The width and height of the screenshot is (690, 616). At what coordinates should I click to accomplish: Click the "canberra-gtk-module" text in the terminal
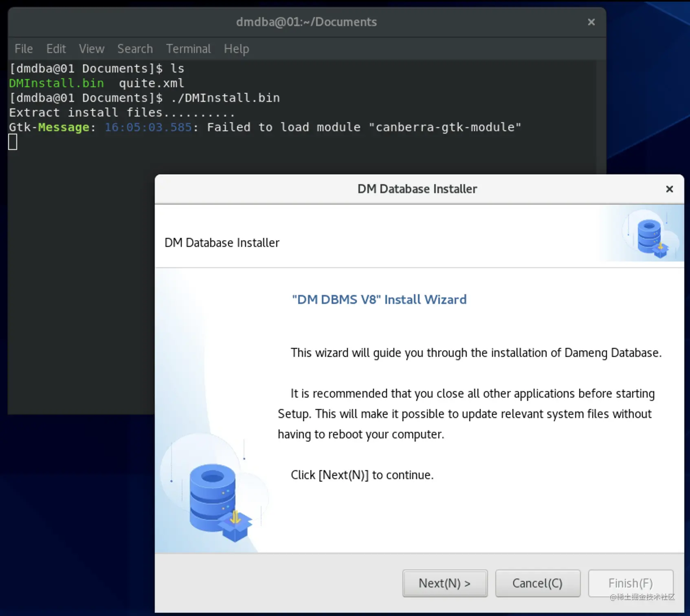click(x=445, y=127)
